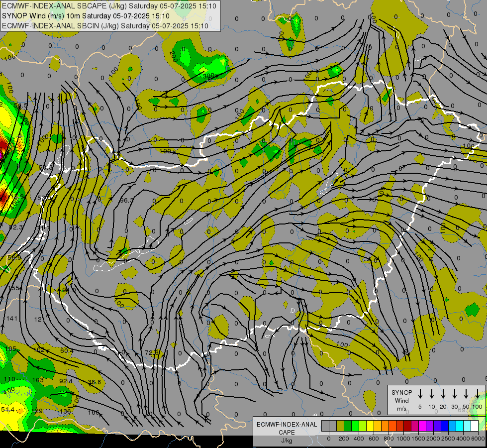The width and height of the screenshot is (487, 448).
Task: Click the 10 m/s wind arrow in legend
Action: [431, 394]
